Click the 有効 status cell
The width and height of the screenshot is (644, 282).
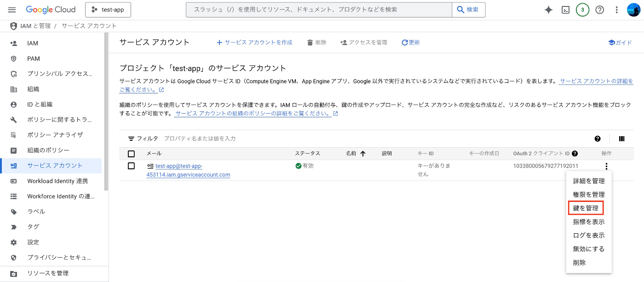point(305,166)
